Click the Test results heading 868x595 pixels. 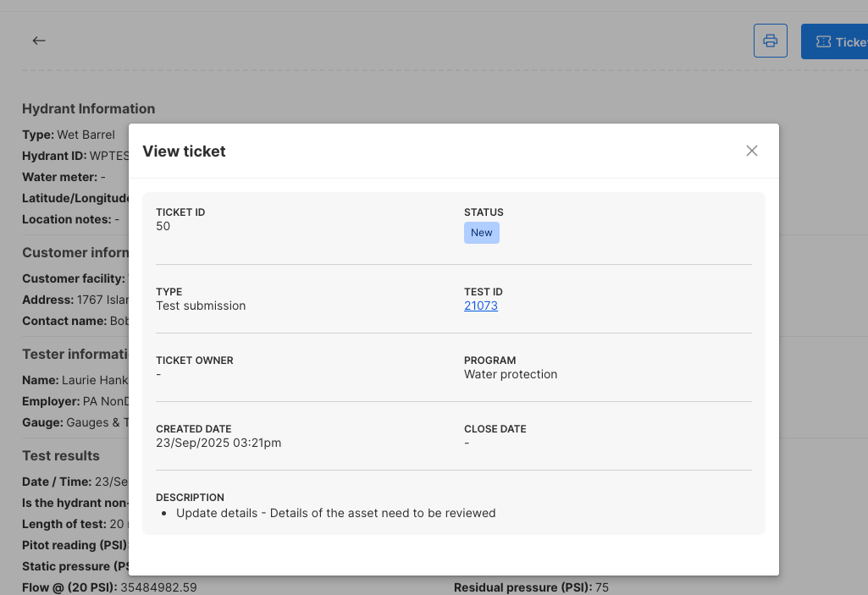pos(61,455)
